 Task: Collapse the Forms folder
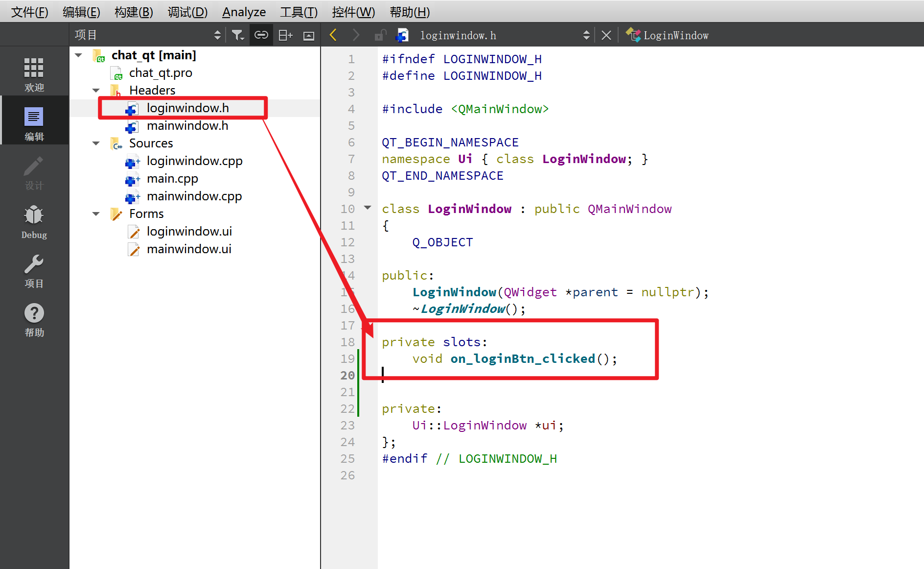pyautogui.click(x=96, y=214)
